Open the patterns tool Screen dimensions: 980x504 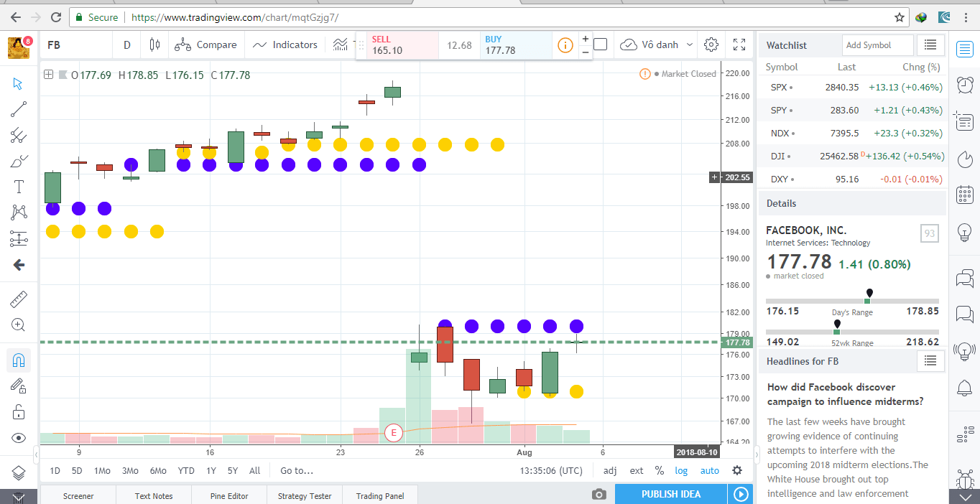[19, 213]
